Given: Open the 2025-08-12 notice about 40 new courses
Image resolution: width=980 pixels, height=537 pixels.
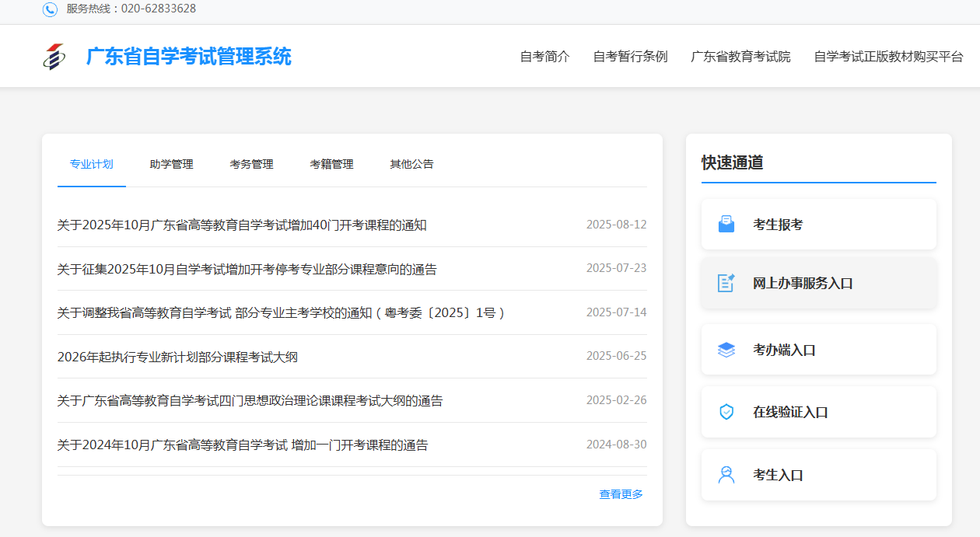Looking at the screenshot, I should coord(242,225).
